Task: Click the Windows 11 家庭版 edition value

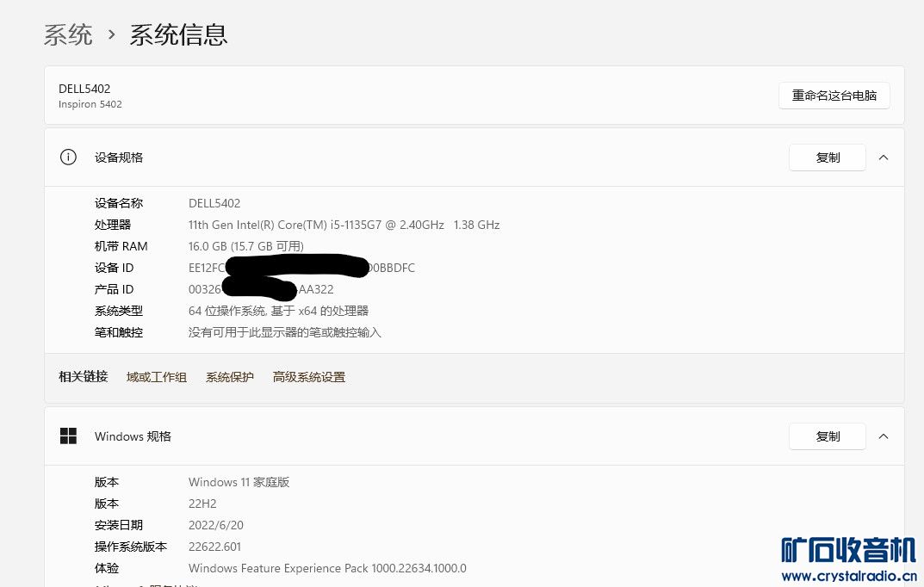Action: (x=239, y=482)
